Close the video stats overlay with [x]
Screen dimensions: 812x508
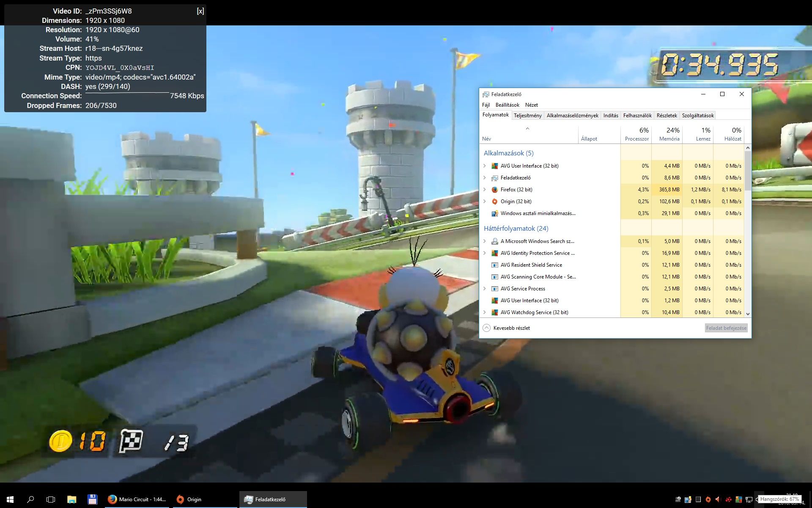pos(200,11)
